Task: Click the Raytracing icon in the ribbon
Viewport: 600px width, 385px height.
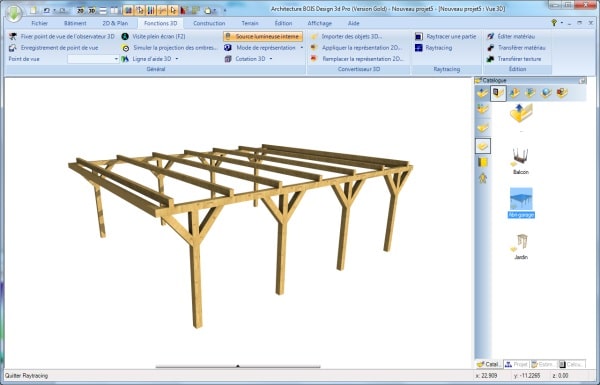Action: [x=419, y=48]
